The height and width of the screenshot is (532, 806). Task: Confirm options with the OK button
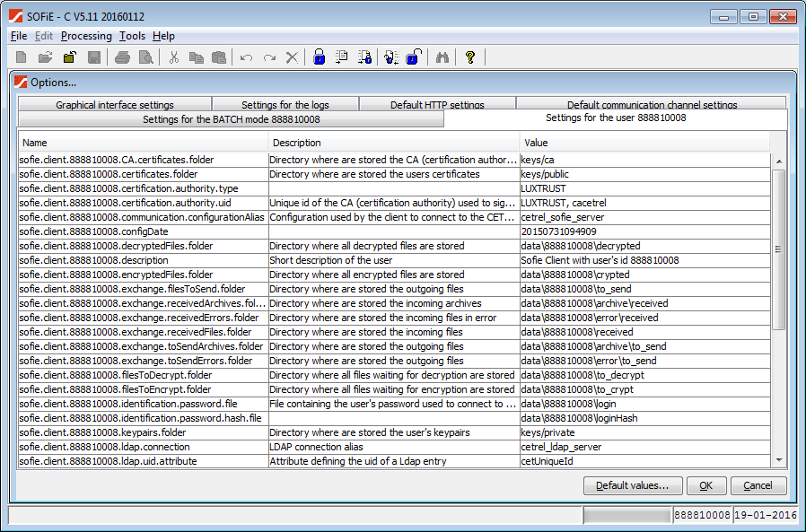tap(705, 485)
